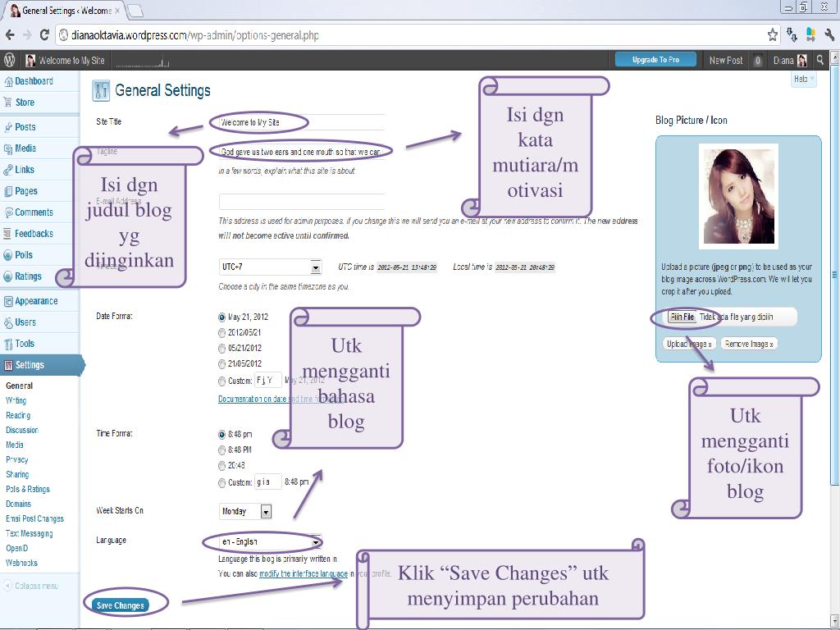Open Sharing settings submenu item
The image size is (840, 630).
(18, 475)
